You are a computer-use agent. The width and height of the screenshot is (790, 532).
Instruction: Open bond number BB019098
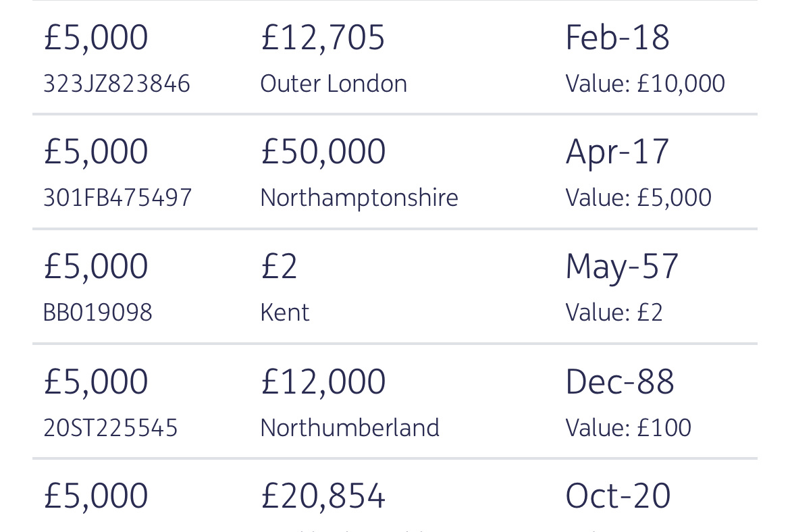point(98,313)
